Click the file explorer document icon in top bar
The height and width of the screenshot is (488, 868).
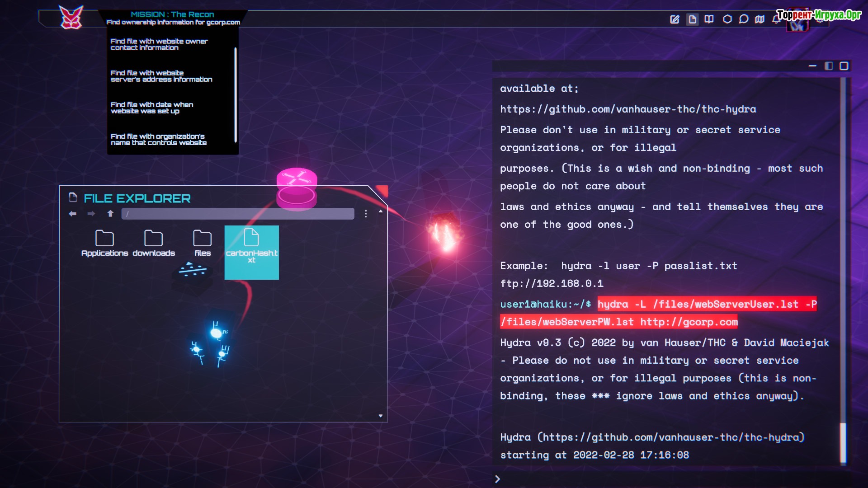pyautogui.click(x=692, y=19)
